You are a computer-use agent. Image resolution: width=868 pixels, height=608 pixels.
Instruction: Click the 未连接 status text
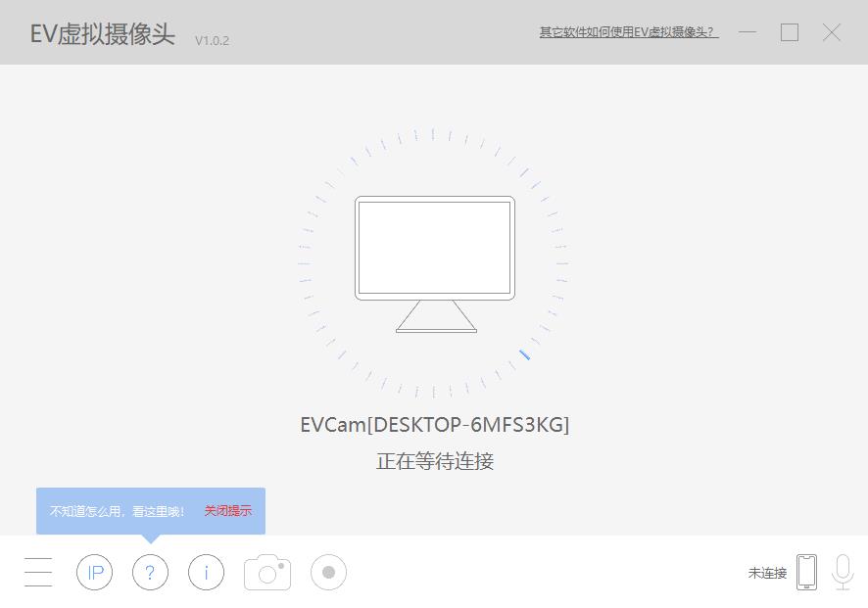[x=767, y=573]
